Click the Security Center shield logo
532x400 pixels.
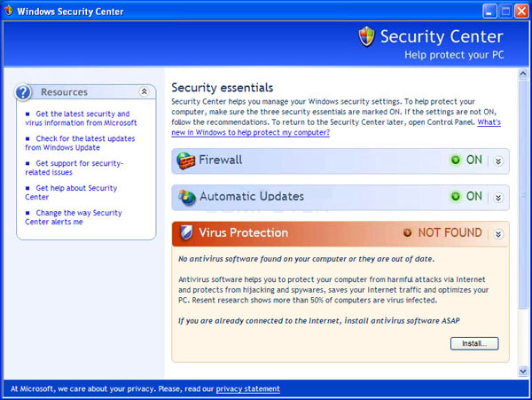(x=367, y=36)
